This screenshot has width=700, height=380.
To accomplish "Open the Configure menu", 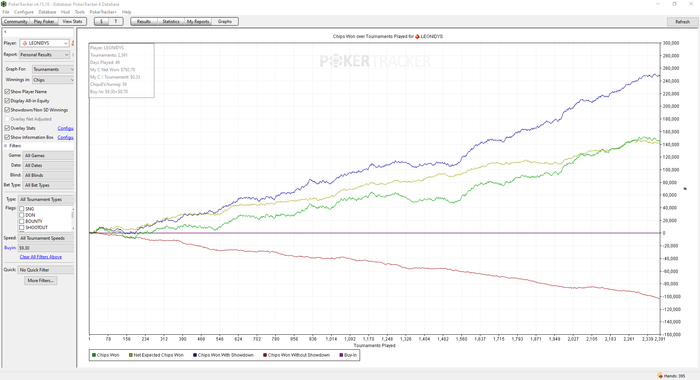I will (24, 12).
